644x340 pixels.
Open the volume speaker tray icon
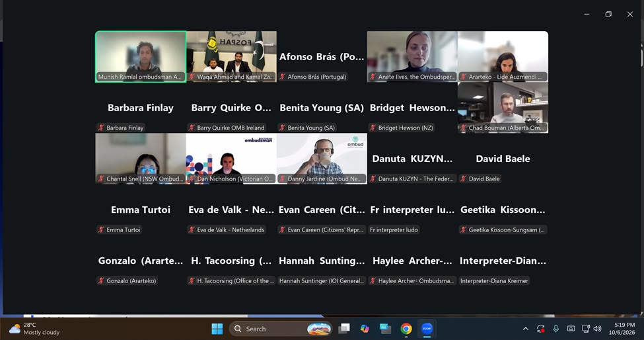[x=598, y=329]
